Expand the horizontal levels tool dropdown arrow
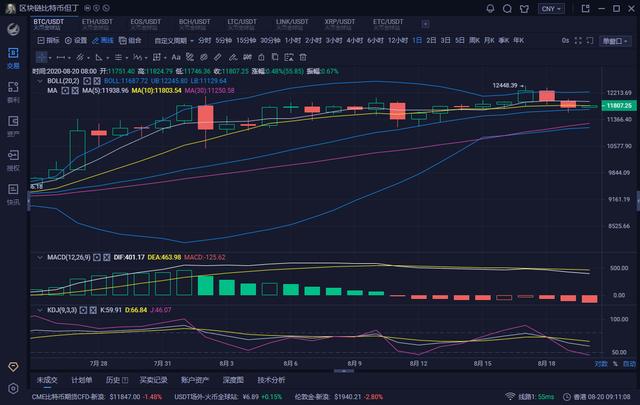 pyautogui.click(x=127, y=58)
